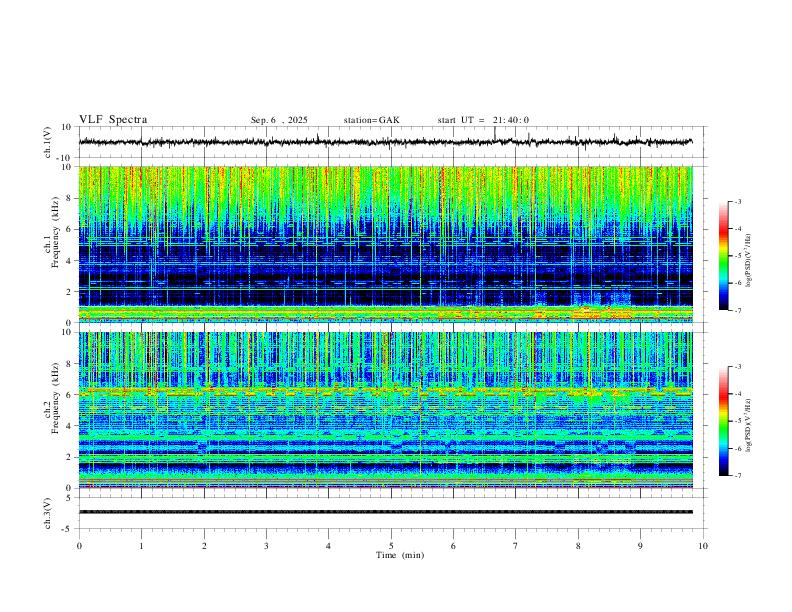Viewport: 792px width, 612px height.
Task: Click the ch.1 PSD color scale bar
Action: [x=723, y=256]
